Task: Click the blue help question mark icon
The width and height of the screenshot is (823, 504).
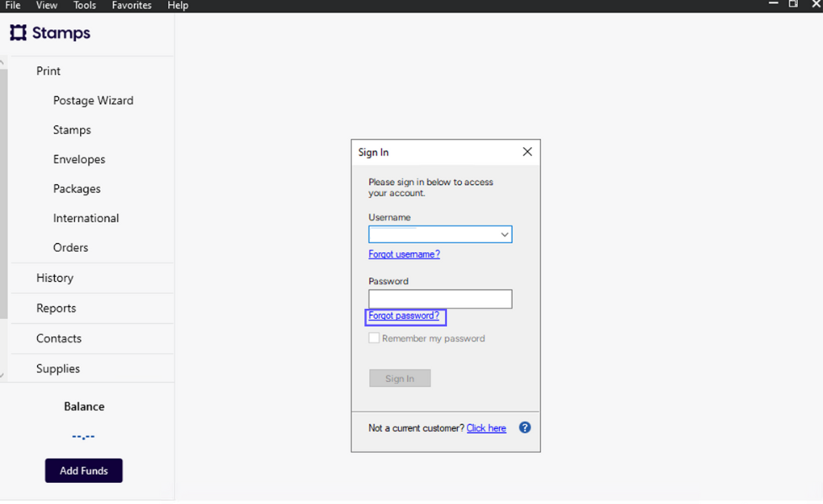Action: click(x=524, y=427)
